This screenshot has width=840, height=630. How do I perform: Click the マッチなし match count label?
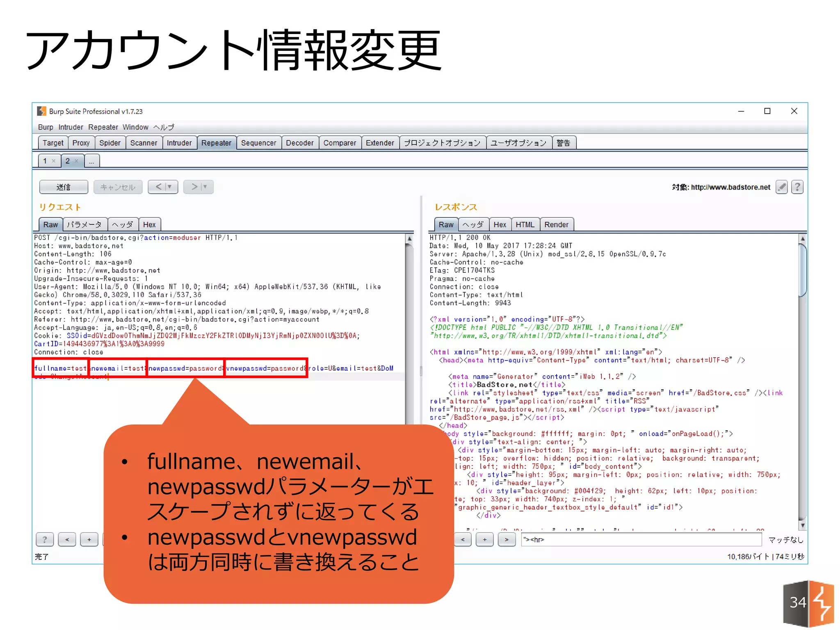pyautogui.click(x=785, y=540)
